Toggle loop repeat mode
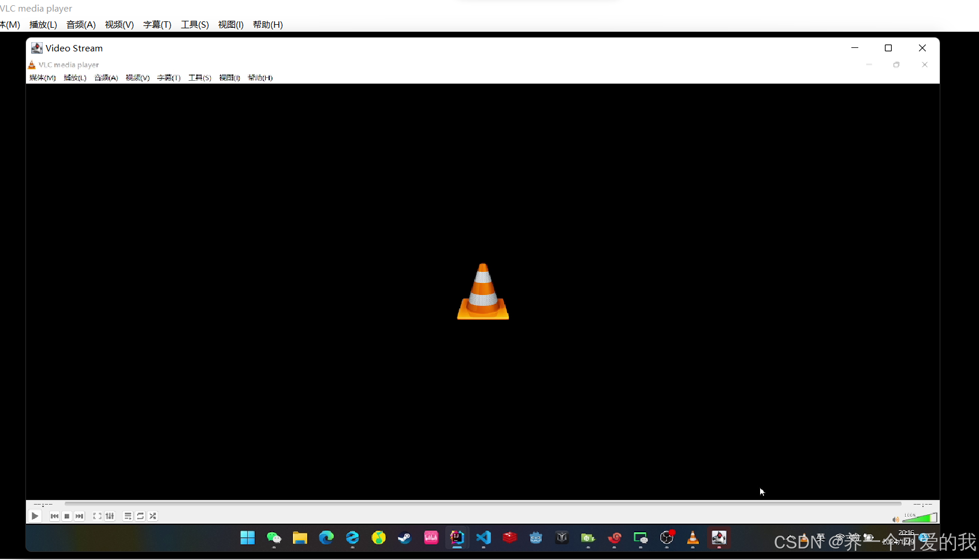 (x=140, y=516)
